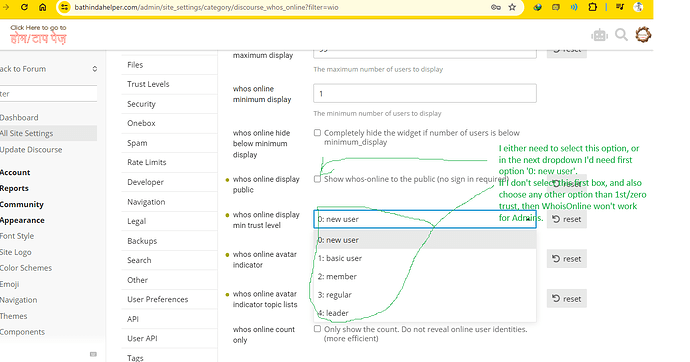Image resolution: width=690 pixels, height=362 pixels.
Task: Select the Files settings category
Action: pyautogui.click(x=169, y=65)
